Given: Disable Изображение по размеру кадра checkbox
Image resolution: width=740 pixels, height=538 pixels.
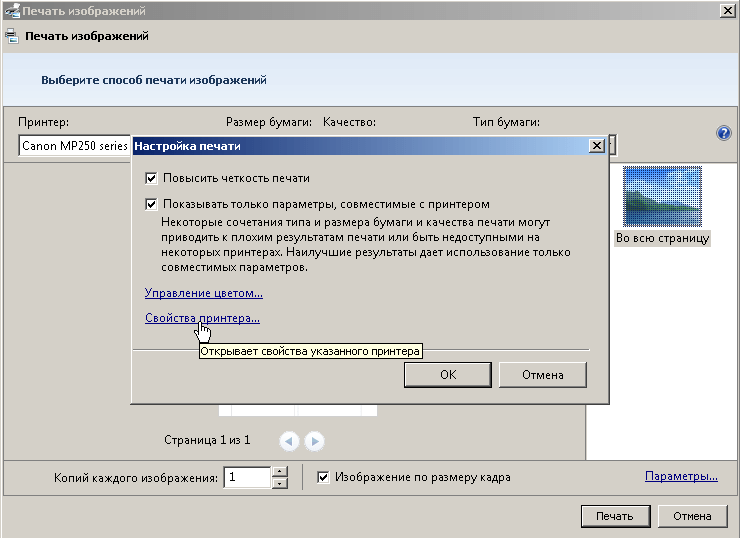Looking at the screenshot, I should click(x=323, y=477).
